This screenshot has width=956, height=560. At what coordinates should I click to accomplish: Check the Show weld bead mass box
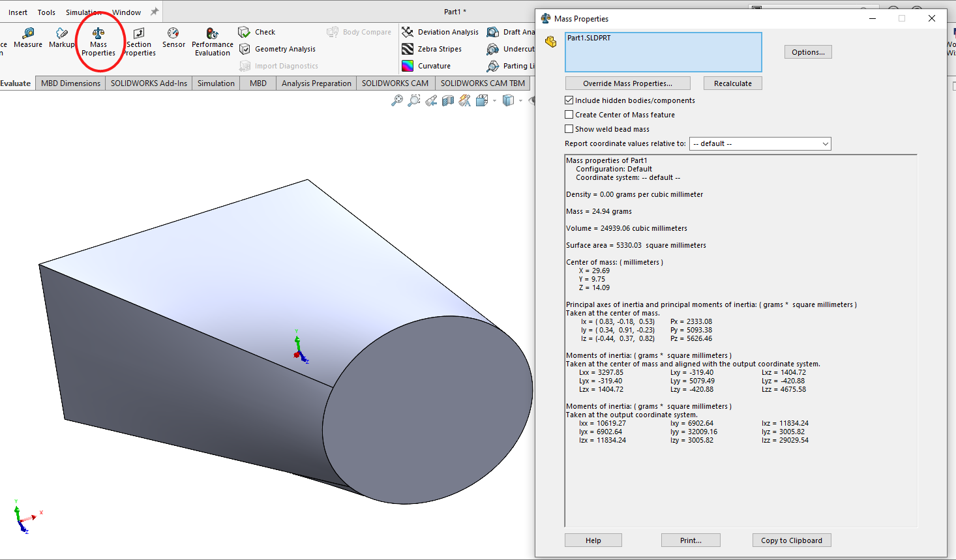pyautogui.click(x=569, y=129)
